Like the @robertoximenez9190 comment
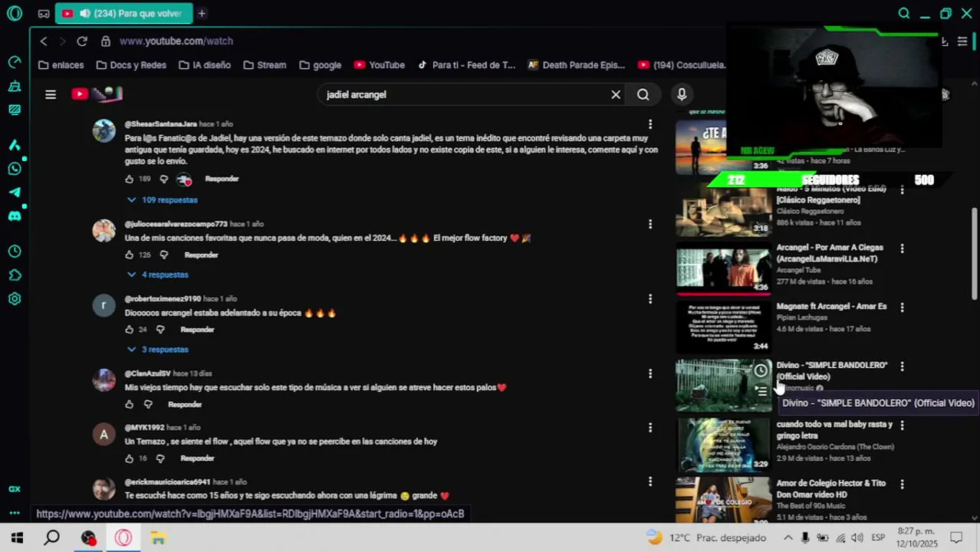The image size is (980, 552). point(129,330)
